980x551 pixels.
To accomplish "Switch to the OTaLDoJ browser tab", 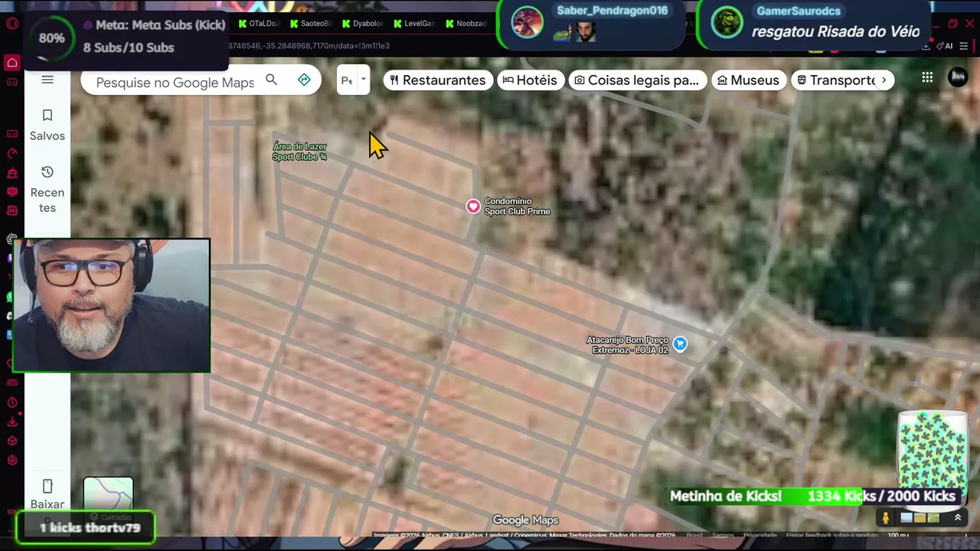I will click(260, 24).
